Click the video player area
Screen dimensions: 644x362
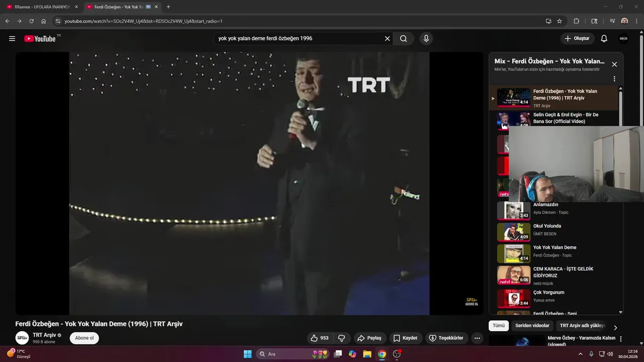(249, 184)
